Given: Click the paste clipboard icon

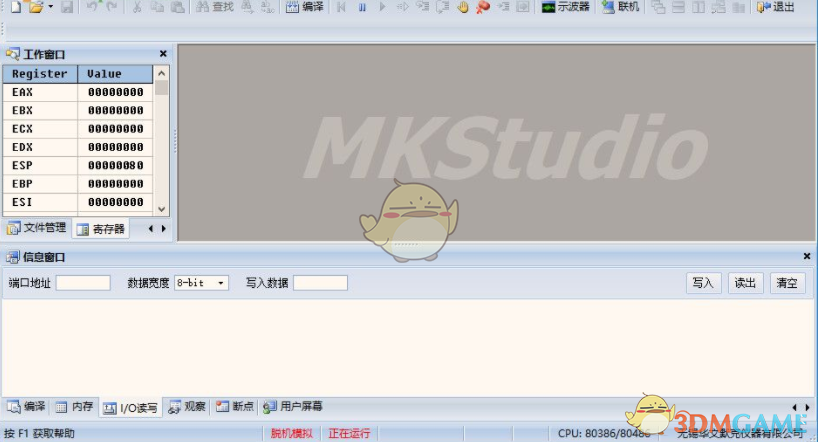Looking at the screenshot, I should [x=177, y=7].
